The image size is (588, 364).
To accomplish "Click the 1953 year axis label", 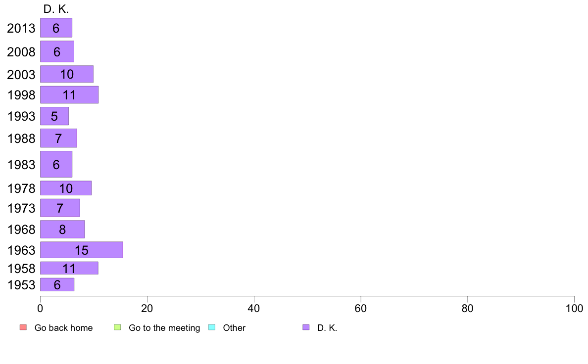I will [21, 285].
